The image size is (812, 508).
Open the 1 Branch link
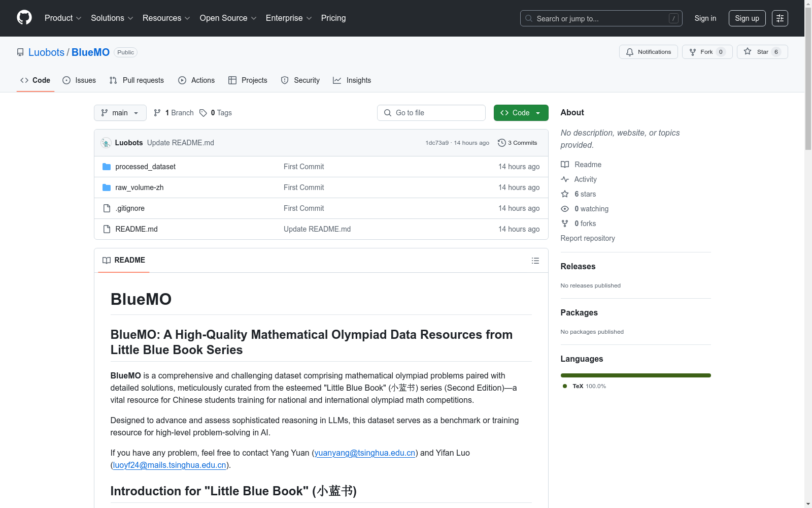(x=174, y=113)
